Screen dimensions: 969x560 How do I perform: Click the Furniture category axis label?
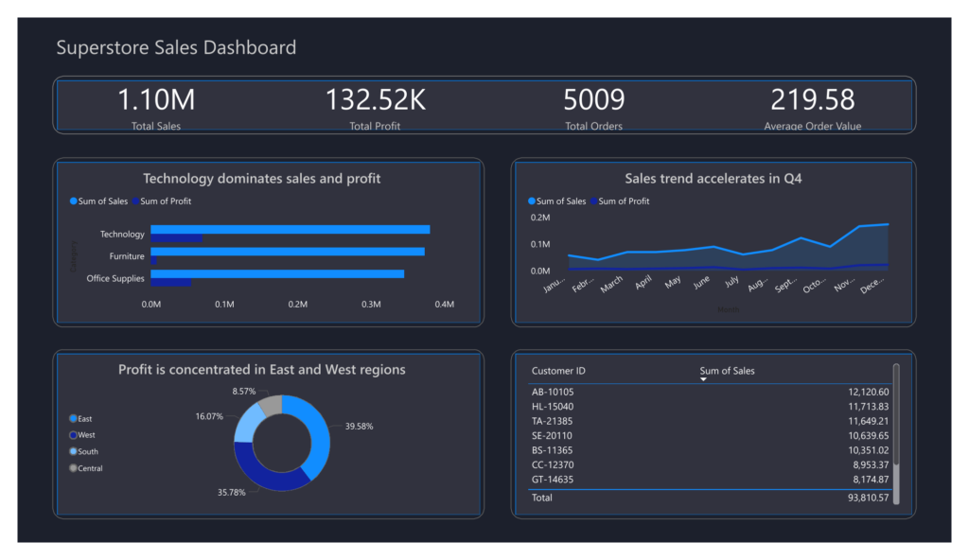pyautogui.click(x=127, y=256)
